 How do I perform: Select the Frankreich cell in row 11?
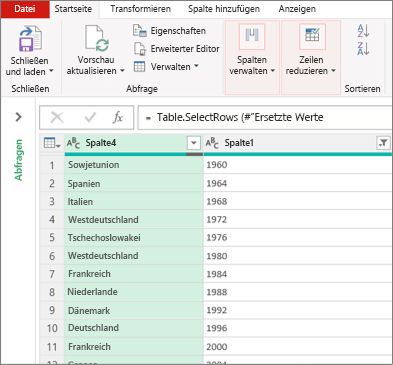(x=134, y=347)
